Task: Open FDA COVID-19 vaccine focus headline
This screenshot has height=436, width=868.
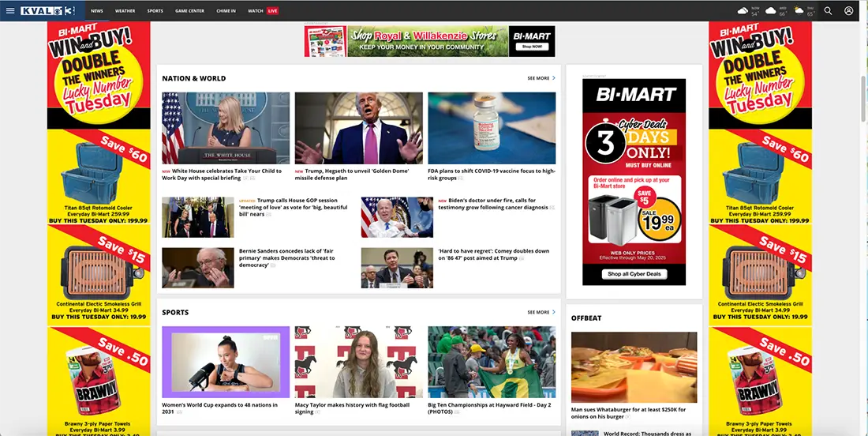Action: coord(492,175)
